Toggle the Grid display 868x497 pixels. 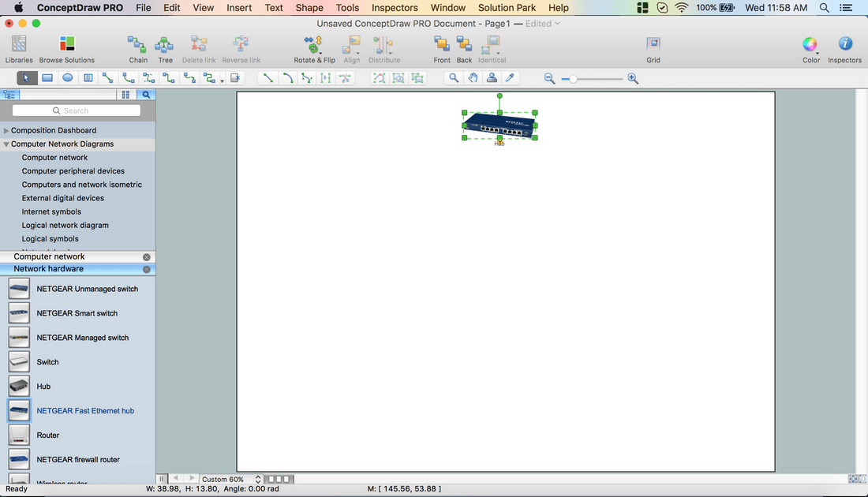(x=653, y=49)
